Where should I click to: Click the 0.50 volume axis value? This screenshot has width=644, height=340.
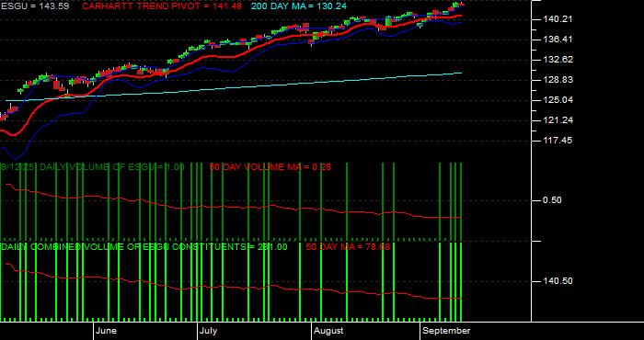click(552, 200)
